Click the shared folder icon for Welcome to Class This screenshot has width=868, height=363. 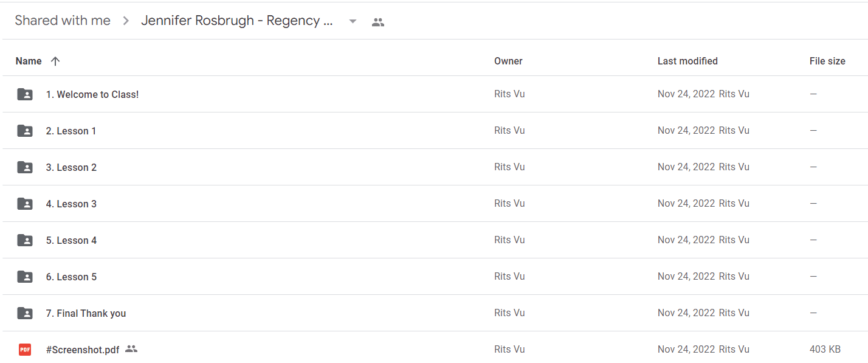[25, 94]
